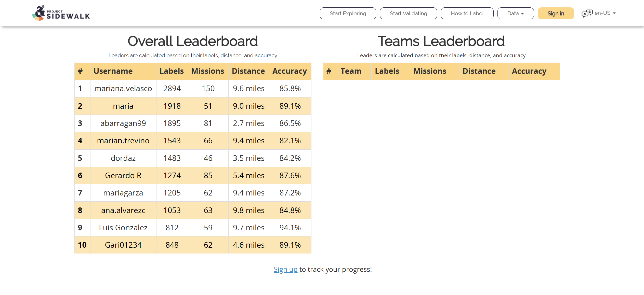Select the row for Gerardo R
This screenshot has height=295, width=644.
pos(123,175)
